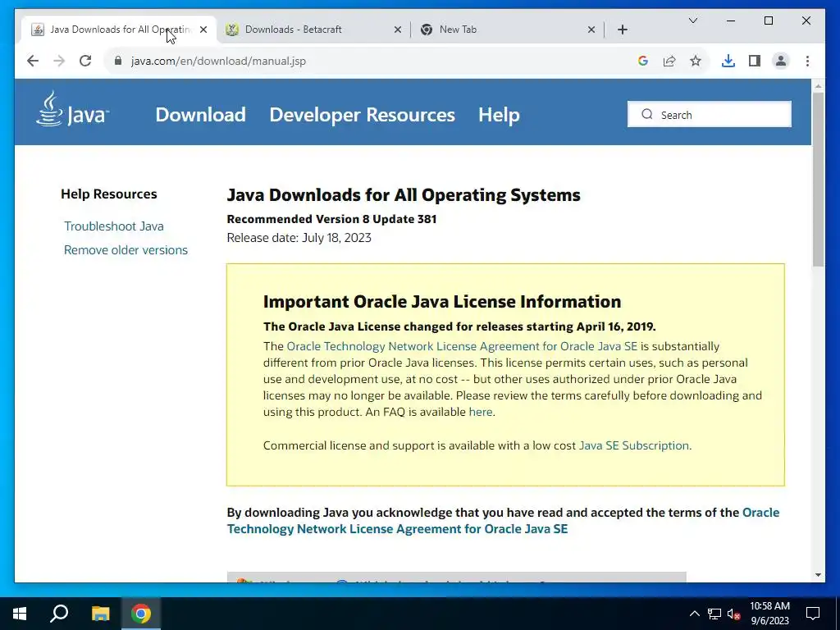
Task: Open Developer Resources menu
Action: click(x=362, y=115)
